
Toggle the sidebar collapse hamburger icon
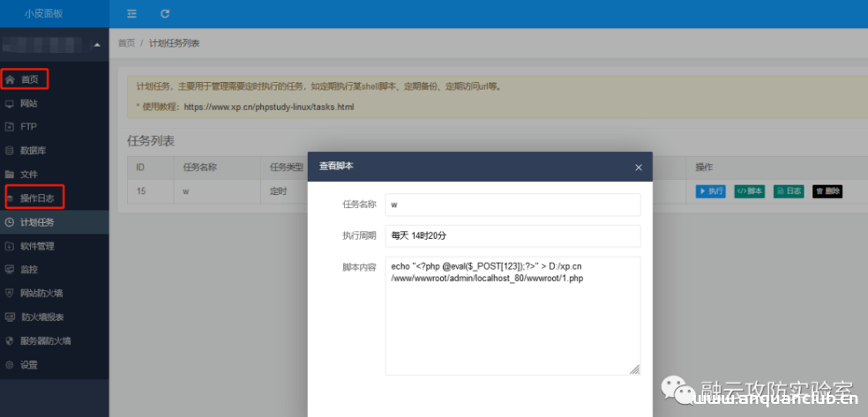click(x=131, y=14)
